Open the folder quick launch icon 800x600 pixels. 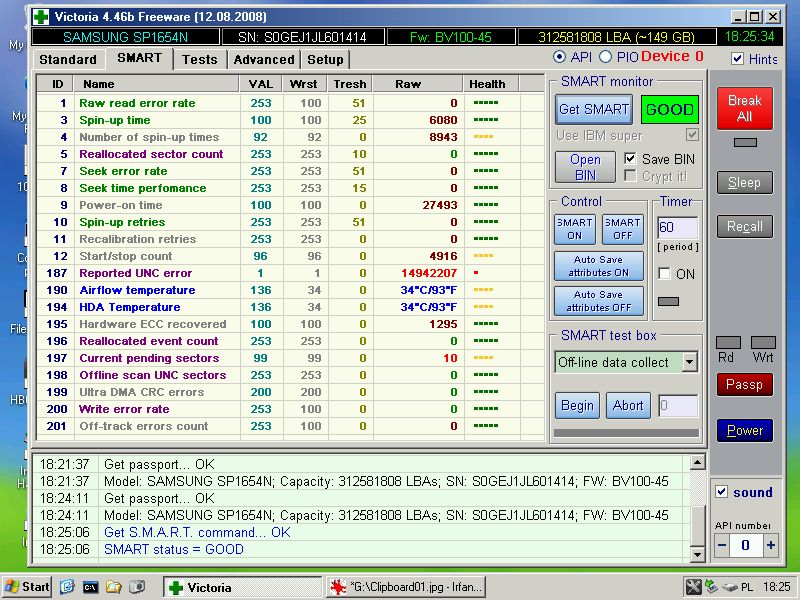point(113,587)
